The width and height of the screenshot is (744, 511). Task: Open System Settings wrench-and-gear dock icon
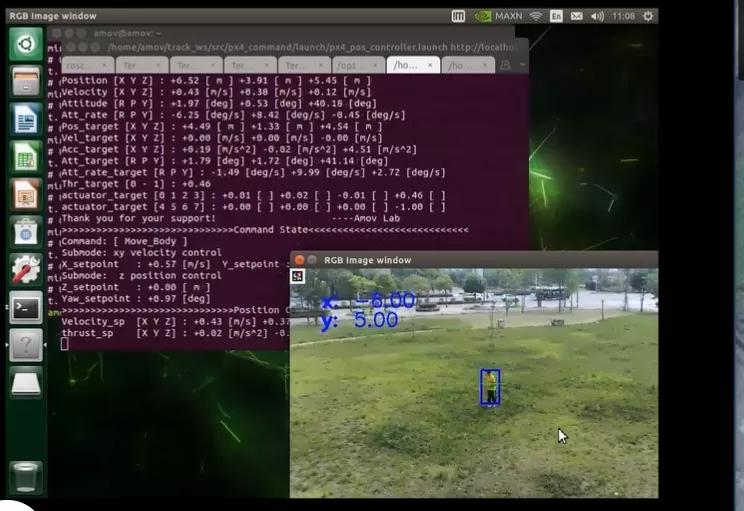click(26, 269)
